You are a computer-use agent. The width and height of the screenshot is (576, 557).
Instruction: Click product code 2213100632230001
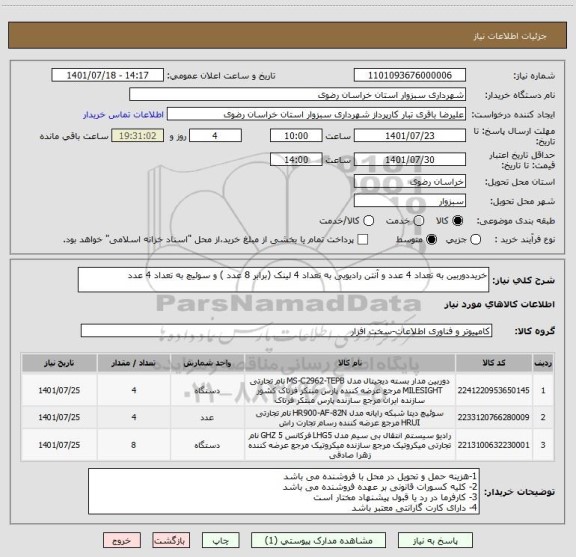493,445
